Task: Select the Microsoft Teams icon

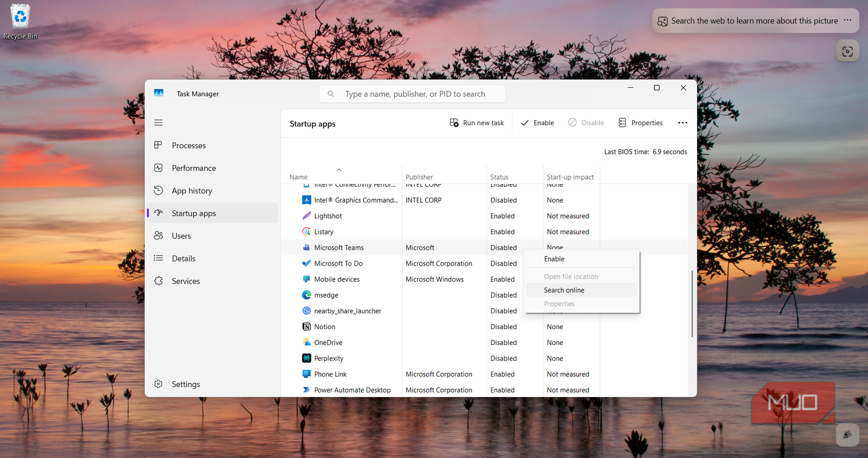Action: coord(306,247)
